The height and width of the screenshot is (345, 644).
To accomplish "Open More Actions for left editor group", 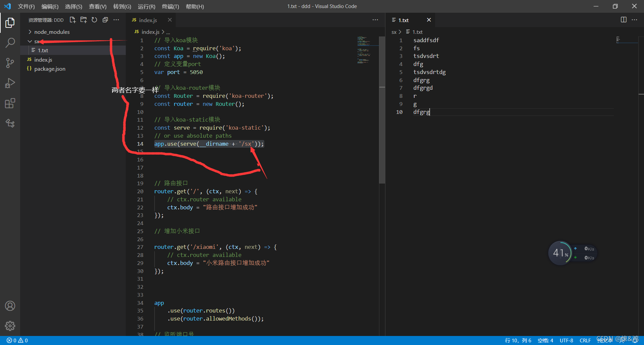I will click(x=375, y=20).
